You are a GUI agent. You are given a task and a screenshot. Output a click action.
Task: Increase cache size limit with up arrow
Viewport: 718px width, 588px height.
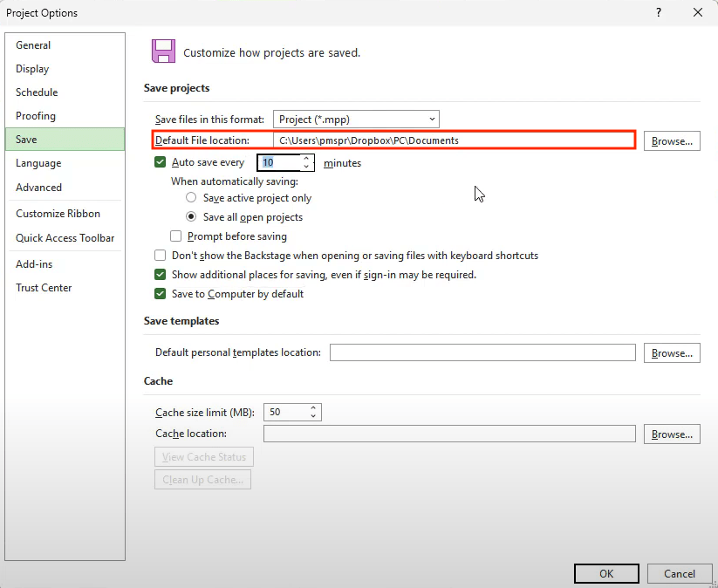(314, 407)
